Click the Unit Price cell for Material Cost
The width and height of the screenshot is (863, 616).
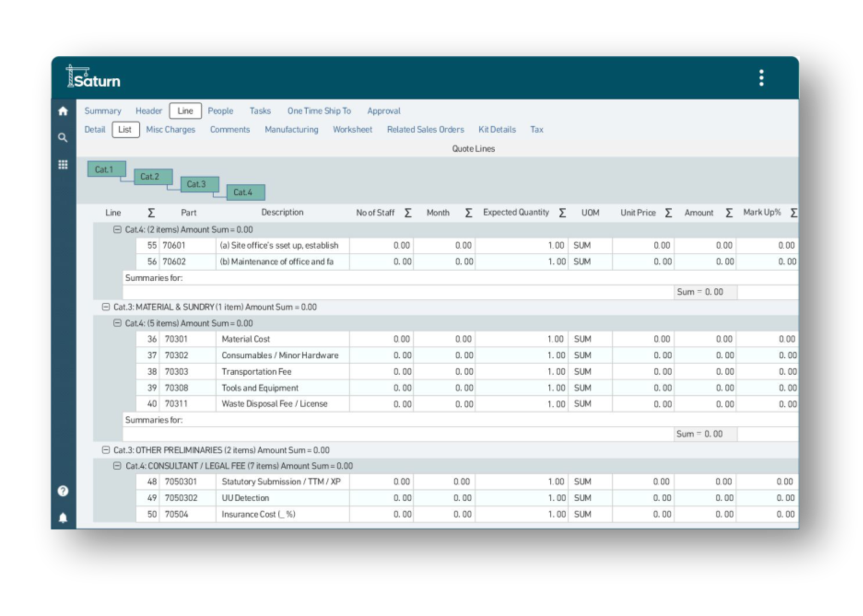coord(643,339)
